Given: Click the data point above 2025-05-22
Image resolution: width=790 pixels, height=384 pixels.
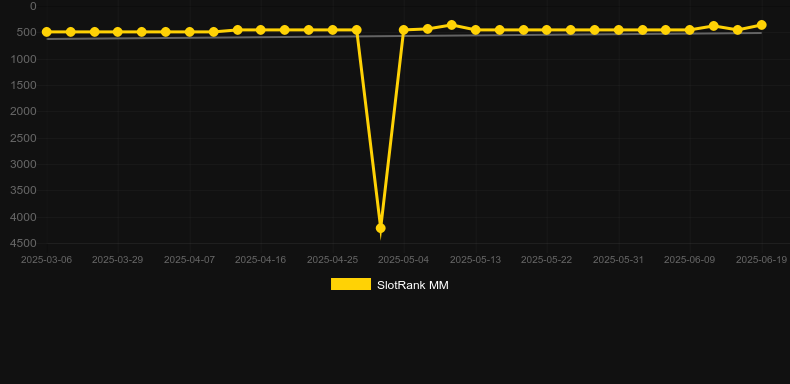Looking at the screenshot, I should [x=547, y=30].
